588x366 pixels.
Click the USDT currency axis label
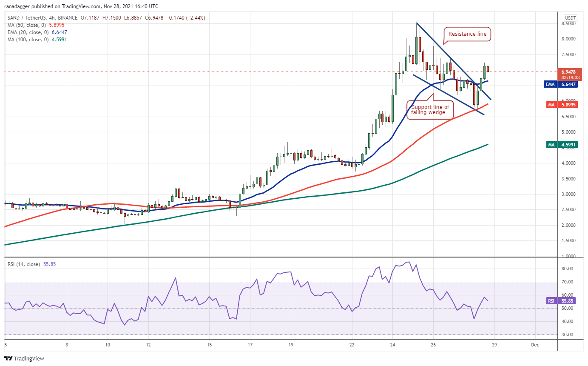(x=569, y=17)
